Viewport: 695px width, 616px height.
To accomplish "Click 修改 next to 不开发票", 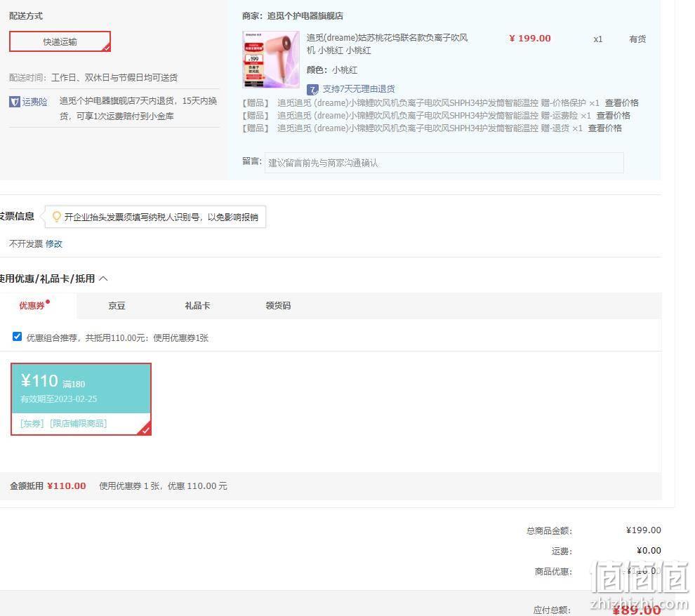I will pos(54,244).
